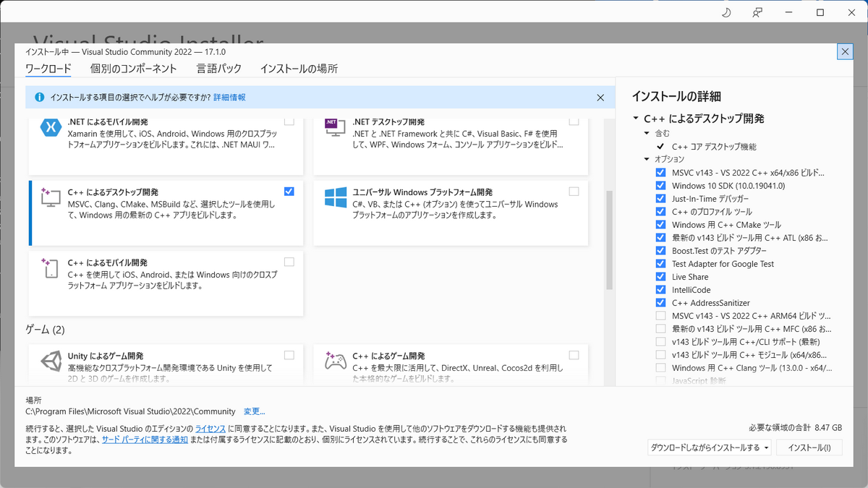The height and width of the screenshot is (488, 868).
Task: Uncheck Test Adapter for Google Test
Action: [x=660, y=264]
